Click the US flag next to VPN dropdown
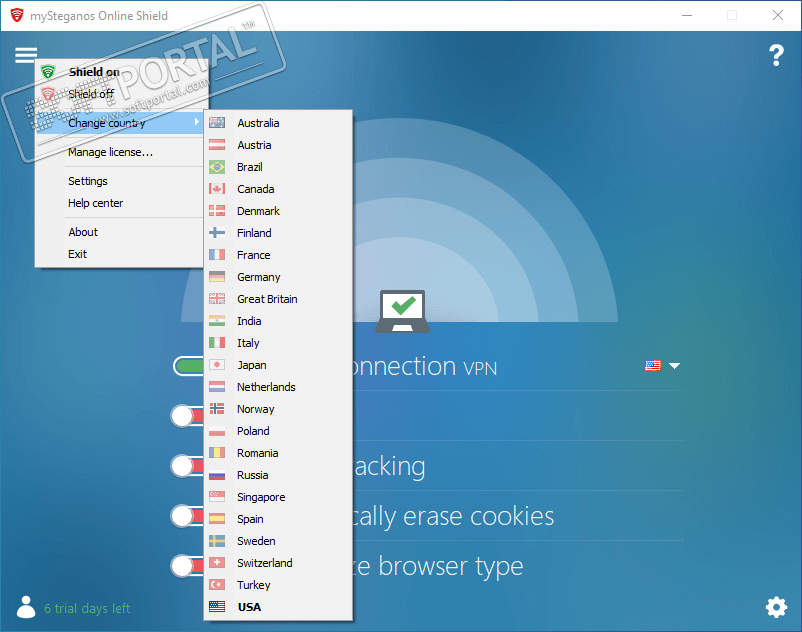802x632 pixels. point(653,366)
